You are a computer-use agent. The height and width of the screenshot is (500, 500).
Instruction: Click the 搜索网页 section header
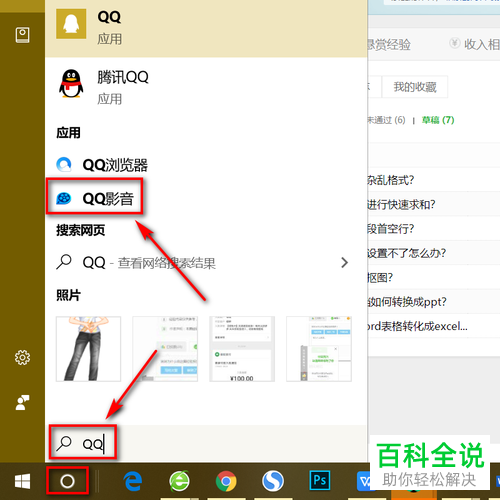point(80,230)
